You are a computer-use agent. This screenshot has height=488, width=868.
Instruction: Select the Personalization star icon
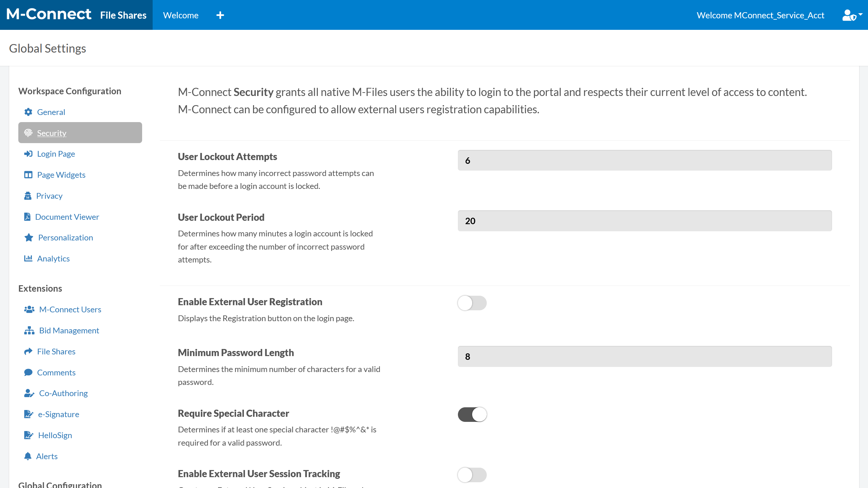tap(28, 237)
